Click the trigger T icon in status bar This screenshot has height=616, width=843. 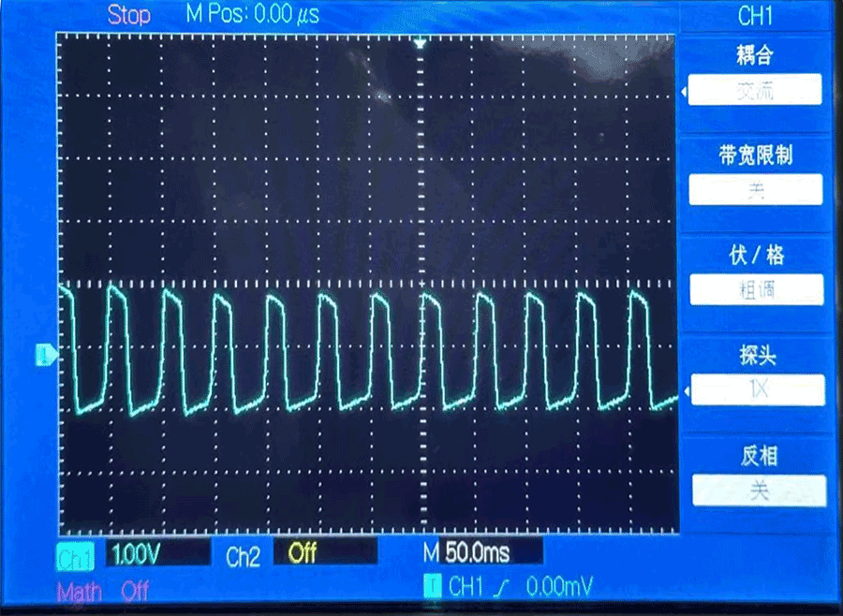(432, 586)
